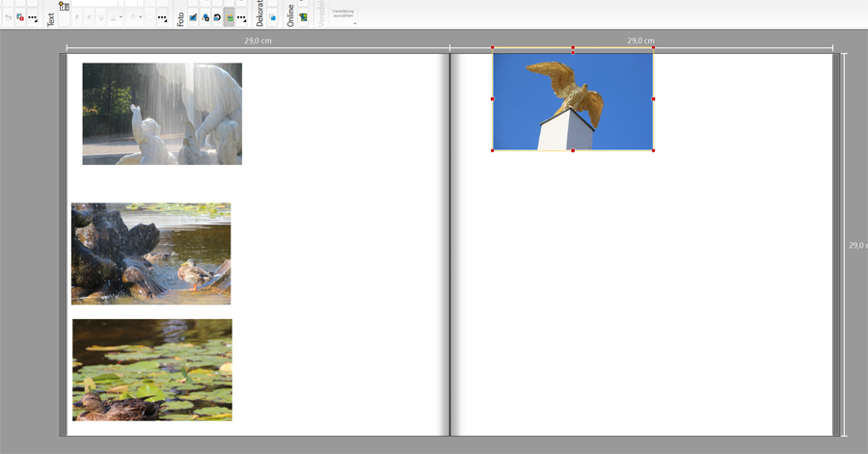This screenshot has width=868, height=454.
Task: Click the undo arrow icon
Action: [x=9, y=17]
